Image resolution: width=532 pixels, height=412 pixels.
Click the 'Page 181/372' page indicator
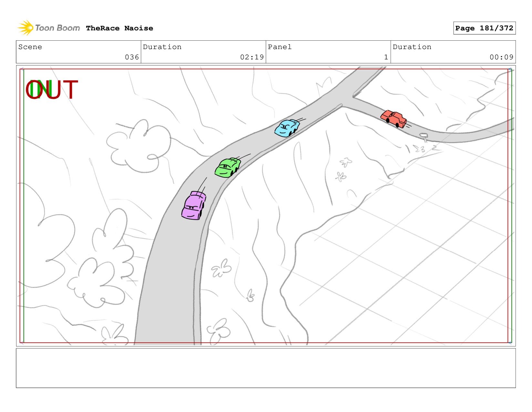click(484, 28)
